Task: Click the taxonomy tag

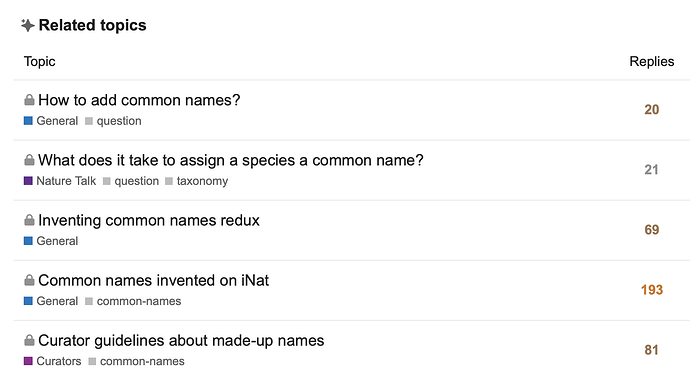Action: [197, 181]
